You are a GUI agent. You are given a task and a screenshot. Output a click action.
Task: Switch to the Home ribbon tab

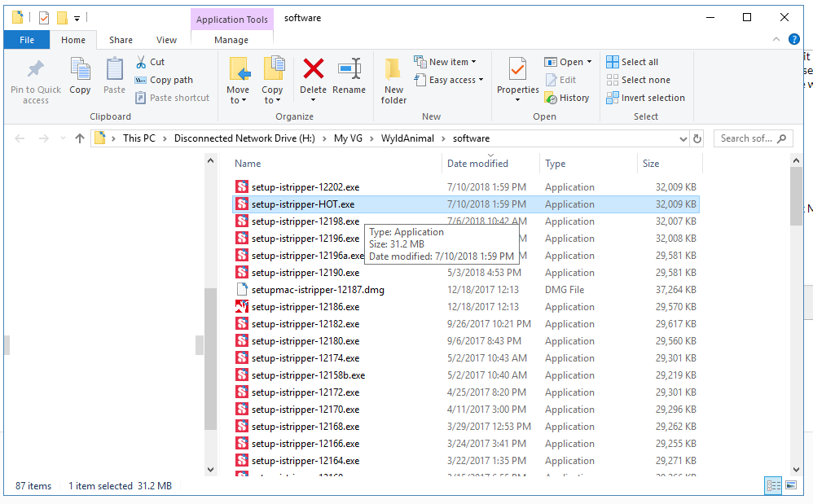(x=73, y=40)
